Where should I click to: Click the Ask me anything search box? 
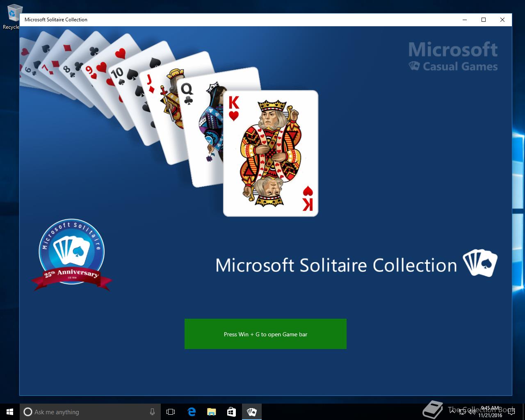(90, 412)
